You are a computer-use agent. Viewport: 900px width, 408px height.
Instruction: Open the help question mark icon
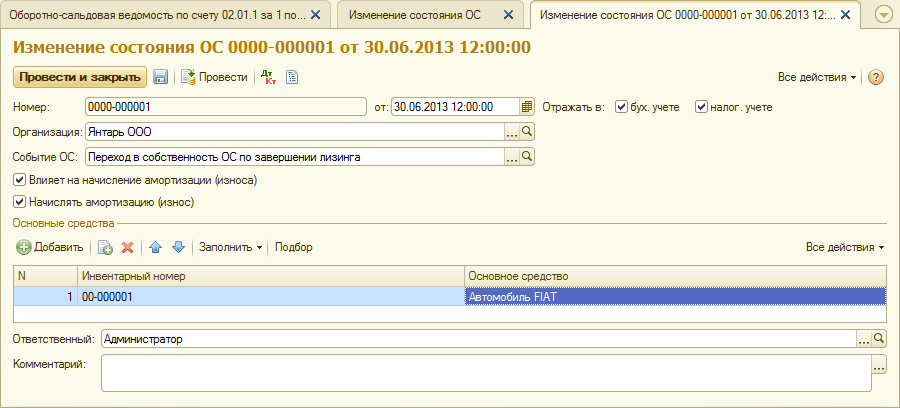point(876,77)
